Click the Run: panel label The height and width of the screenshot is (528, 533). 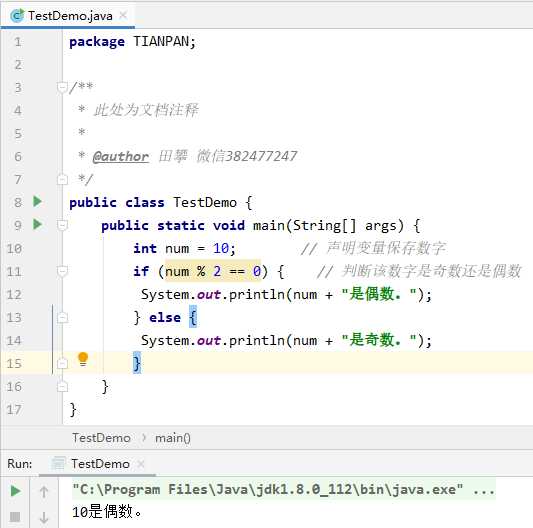(x=20, y=464)
